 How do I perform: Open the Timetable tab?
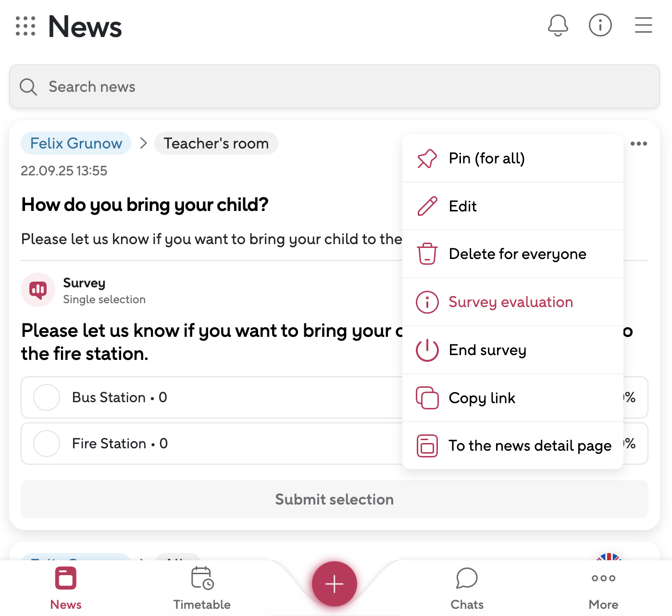(x=202, y=588)
